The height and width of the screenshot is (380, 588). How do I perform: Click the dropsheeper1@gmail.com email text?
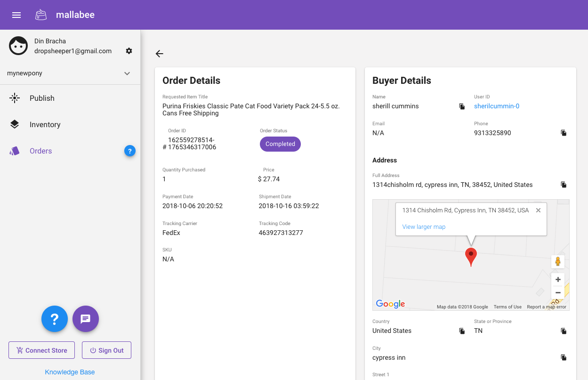pos(73,51)
